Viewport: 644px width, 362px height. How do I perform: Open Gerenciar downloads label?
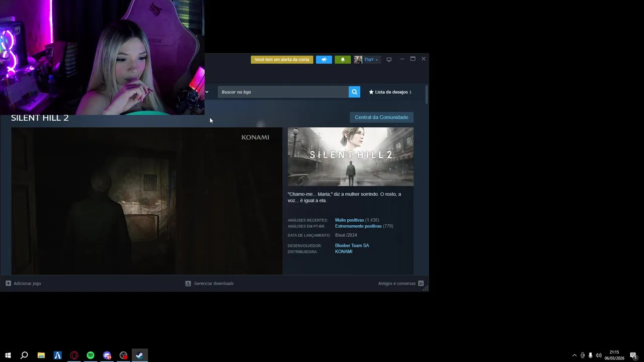pos(214,284)
